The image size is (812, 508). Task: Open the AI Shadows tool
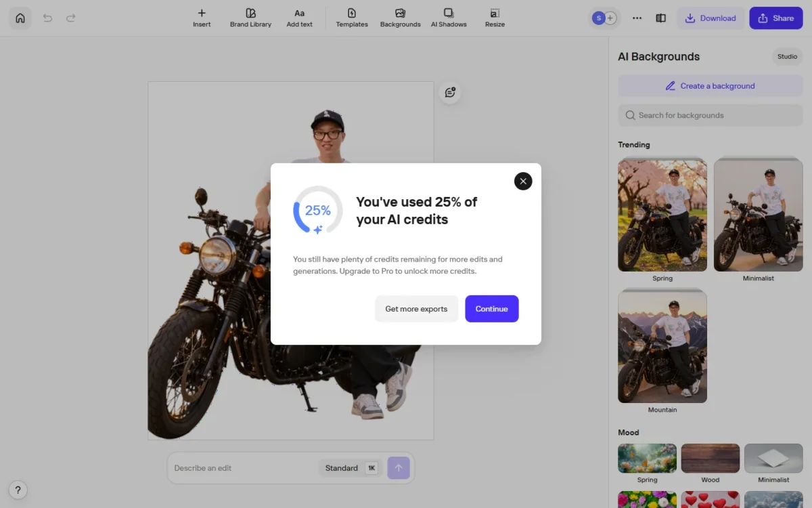(x=449, y=18)
